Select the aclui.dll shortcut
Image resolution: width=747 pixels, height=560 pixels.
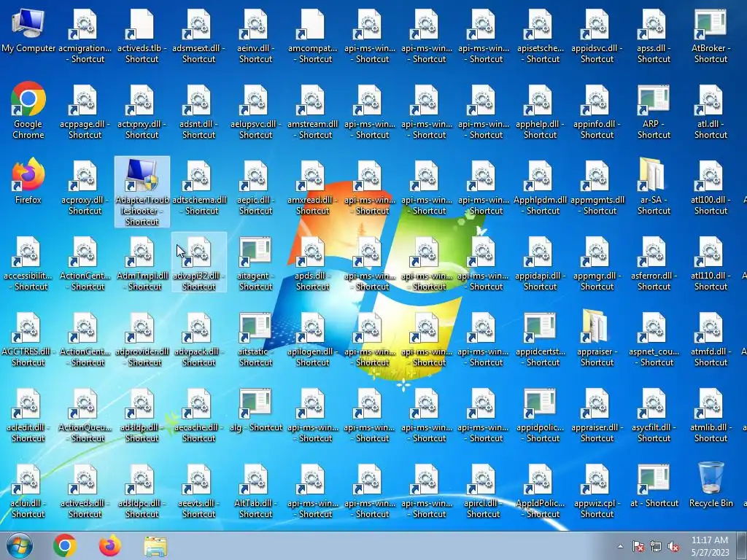(28, 491)
